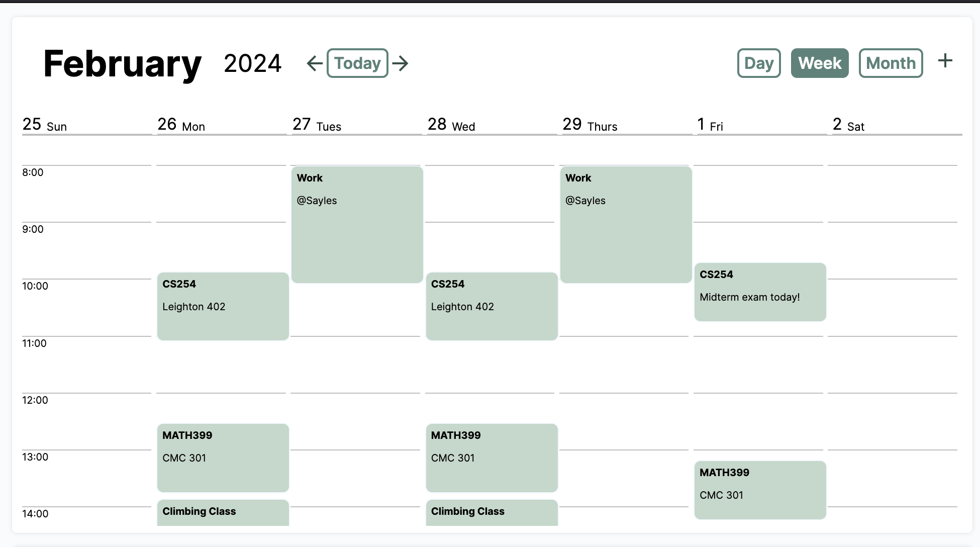Go to the next week arrow
The width and height of the screenshot is (980, 547).
401,63
